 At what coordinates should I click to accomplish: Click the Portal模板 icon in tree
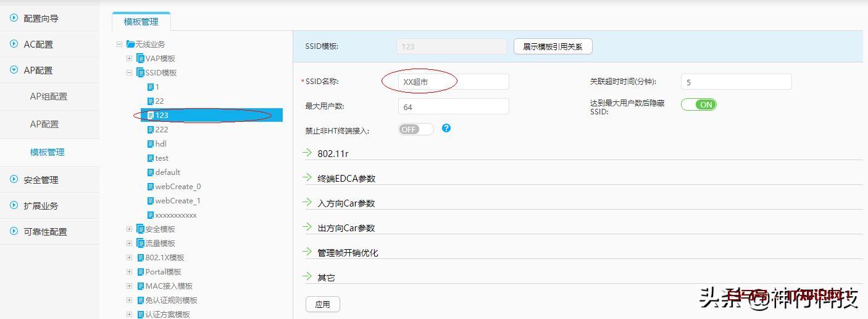140,272
